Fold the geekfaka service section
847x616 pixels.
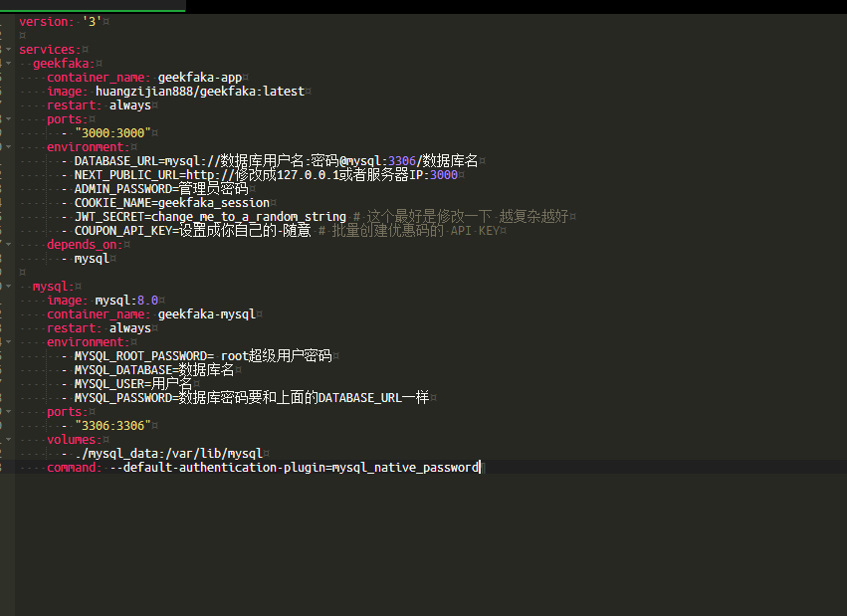click(7, 64)
